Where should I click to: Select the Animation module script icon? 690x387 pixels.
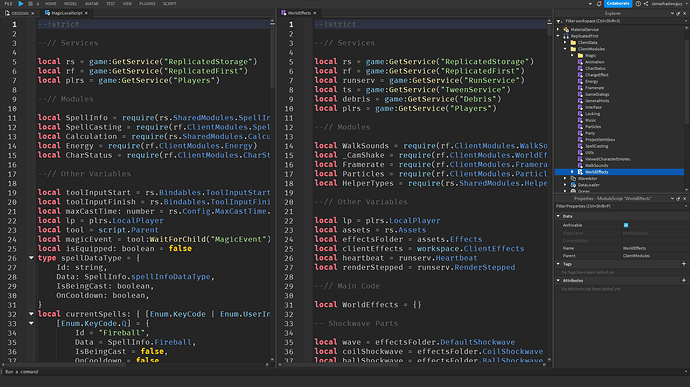[580, 62]
